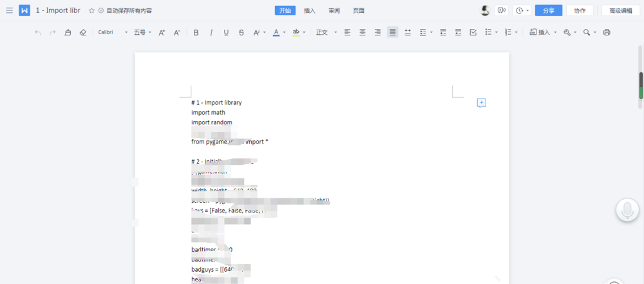Expand the bulleted list style arrow

click(x=497, y=32)
